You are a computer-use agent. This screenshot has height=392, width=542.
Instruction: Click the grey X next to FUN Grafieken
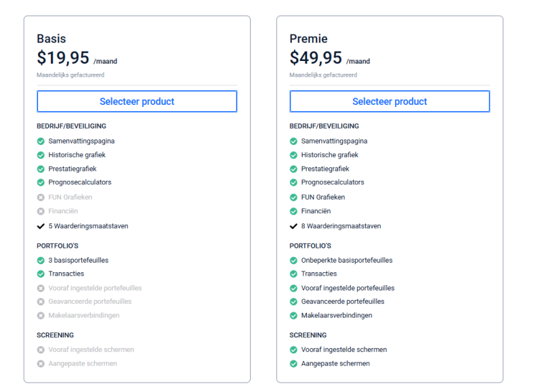[41, 198]
